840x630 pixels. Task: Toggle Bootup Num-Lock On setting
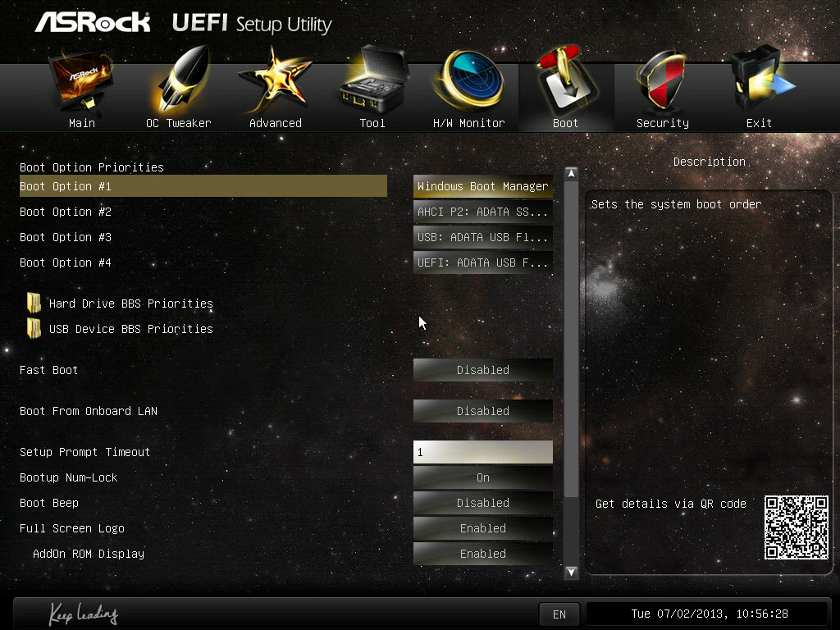pyautogui.click(x=482, y=477)
